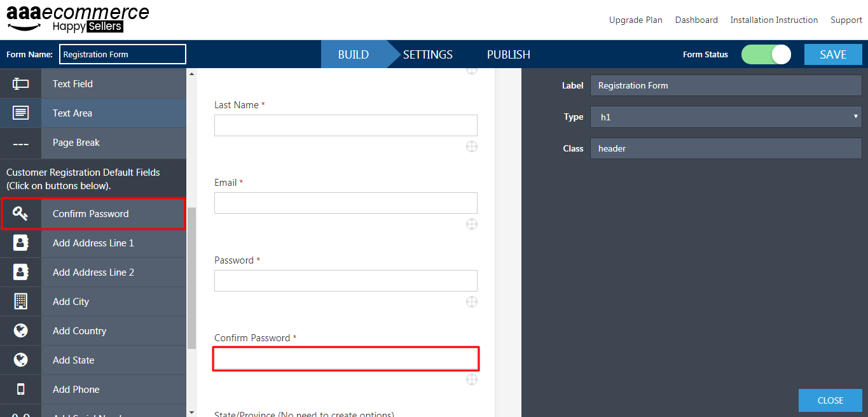Viewport: 868px width, 417px height.
Task: Click the Address Line 2 contact icon
Action: [20, 272]
